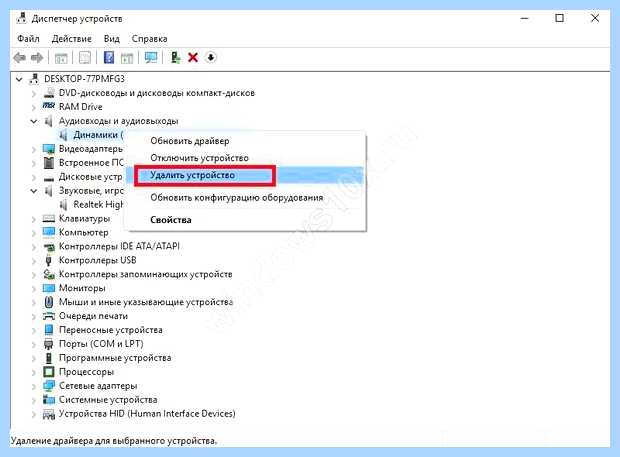
Task: Click the show/hide console tree toolbar icon
Action: [x=61, y=58]
